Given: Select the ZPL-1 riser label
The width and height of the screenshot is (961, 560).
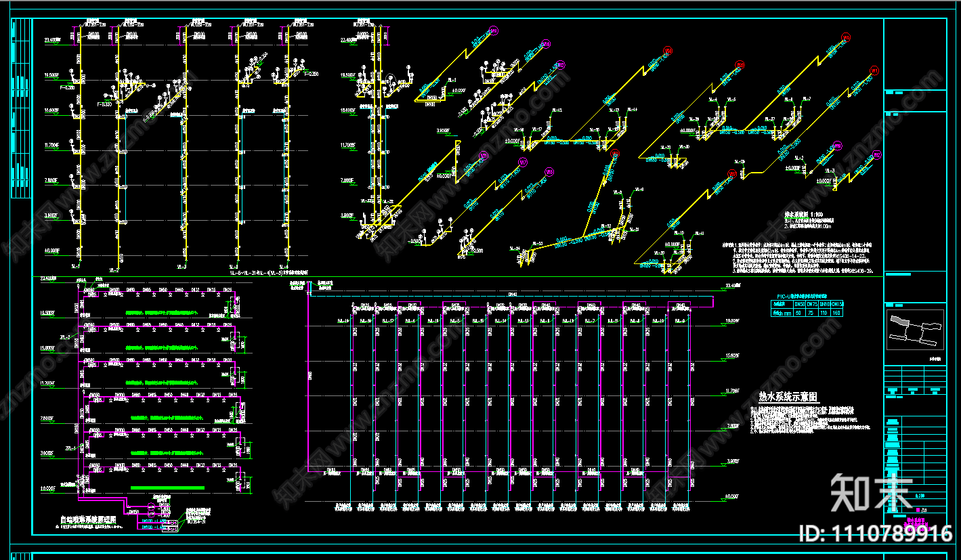Looking at the screenshot, I should coord(70,448).
